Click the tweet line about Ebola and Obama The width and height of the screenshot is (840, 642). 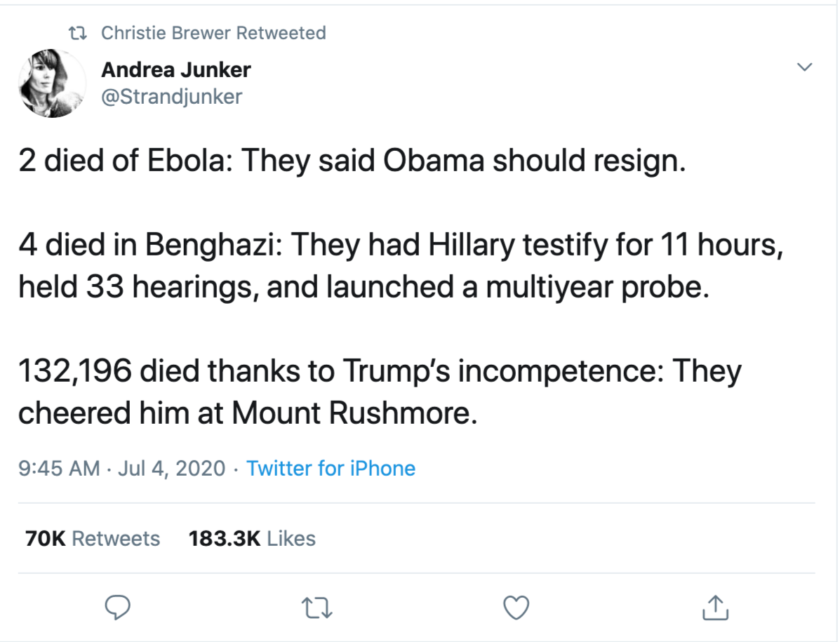pos(351,162)
